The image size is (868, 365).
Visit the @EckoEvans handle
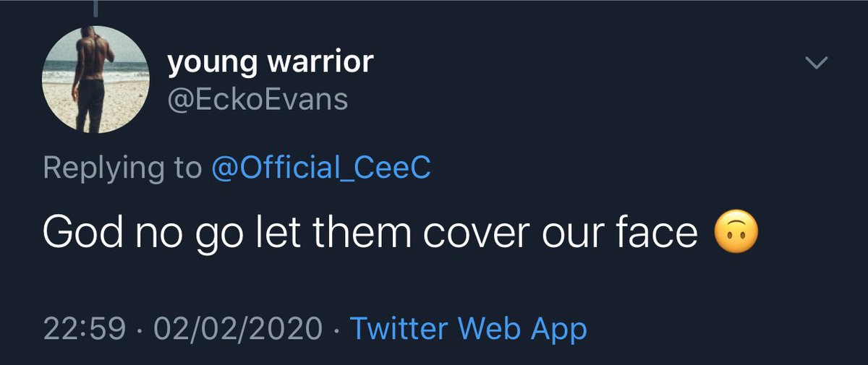[x=258, y=99]
